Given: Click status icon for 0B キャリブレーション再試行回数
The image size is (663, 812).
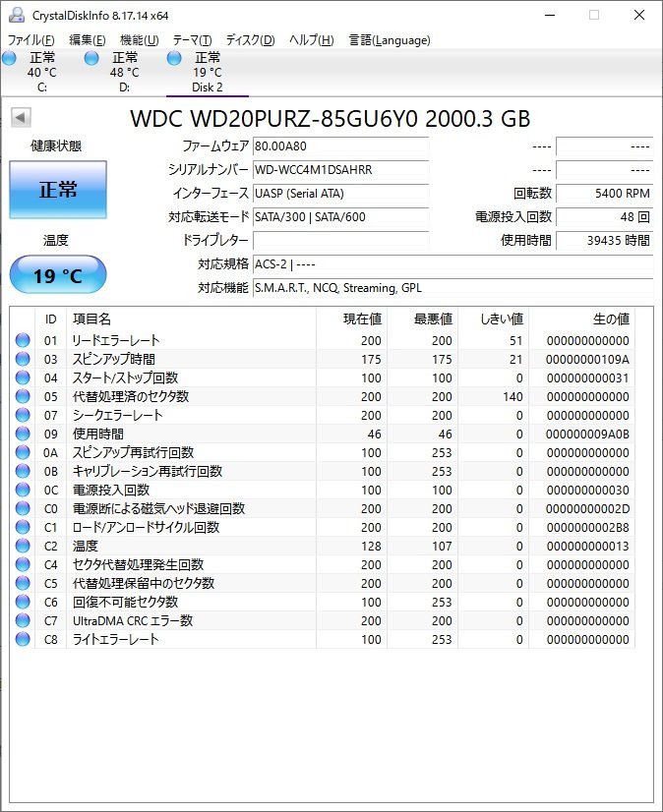Looking at the screenshot, I should [23, 471].
